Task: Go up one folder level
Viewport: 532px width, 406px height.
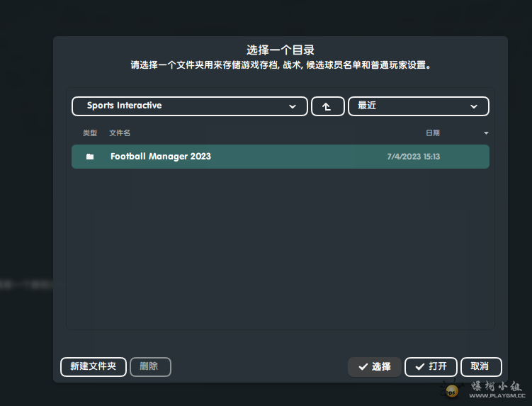Action: [328, 106]
